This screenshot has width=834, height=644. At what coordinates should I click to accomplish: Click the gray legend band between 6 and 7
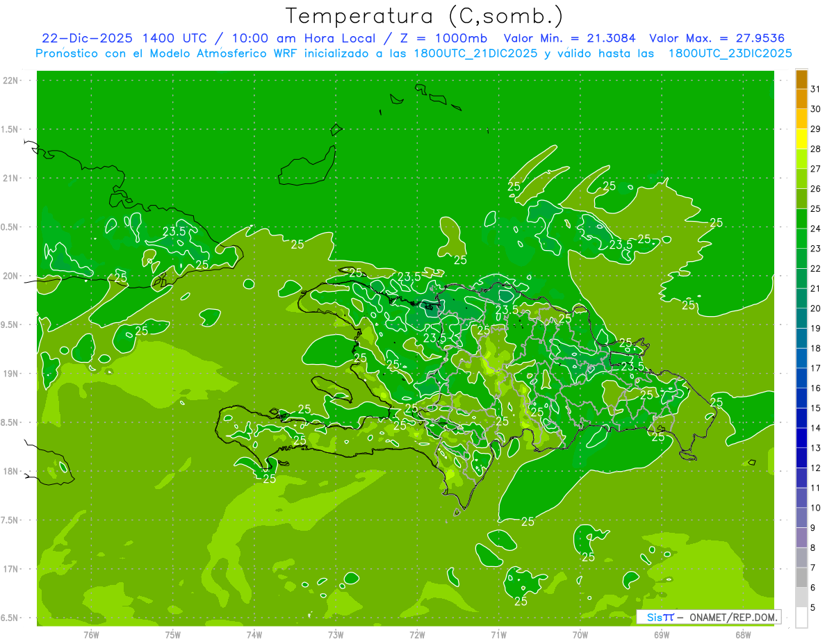click(x=801, y=577)
